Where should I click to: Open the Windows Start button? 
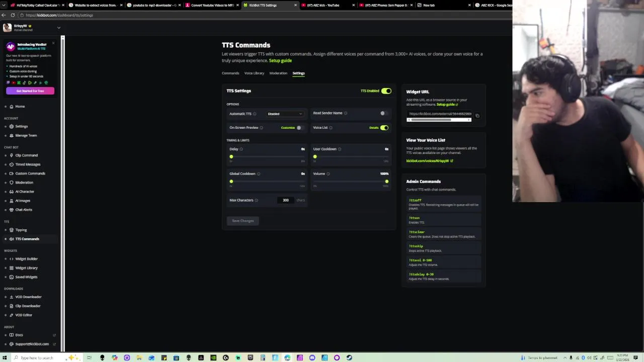(x=6, y=357)
